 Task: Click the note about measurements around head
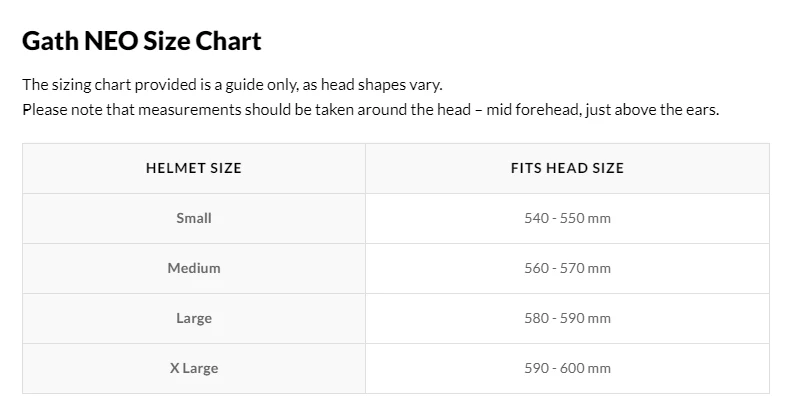(x=371, y=110)
